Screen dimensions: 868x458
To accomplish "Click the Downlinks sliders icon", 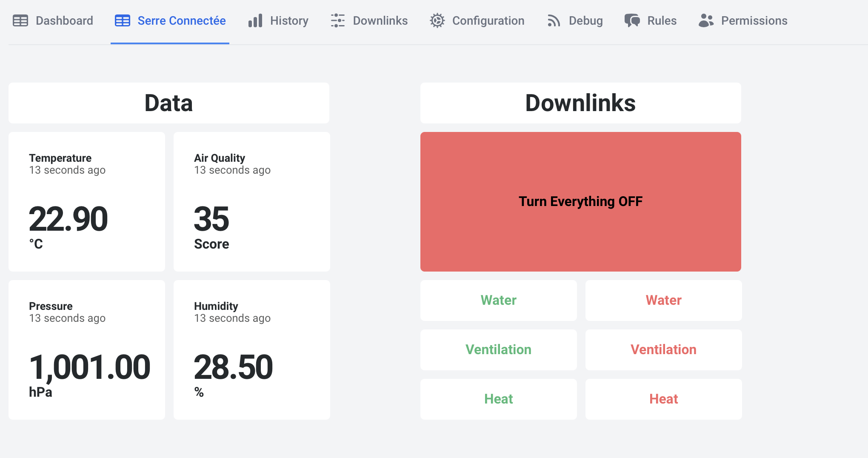I will [337, 20].
